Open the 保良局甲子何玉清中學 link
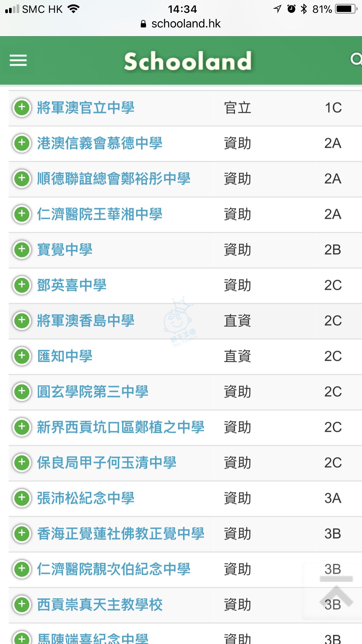The height and width of the screenshot is (644, 362). pos(107,463)
